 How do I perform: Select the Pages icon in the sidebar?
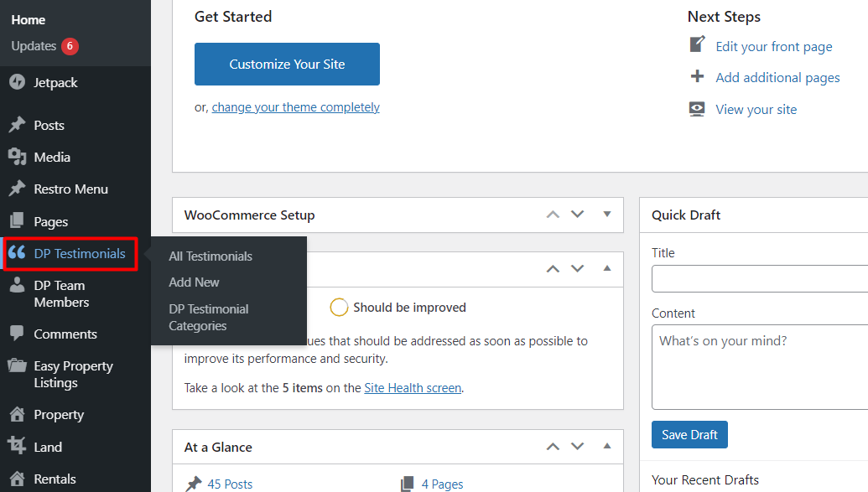[x=18, y=220]
